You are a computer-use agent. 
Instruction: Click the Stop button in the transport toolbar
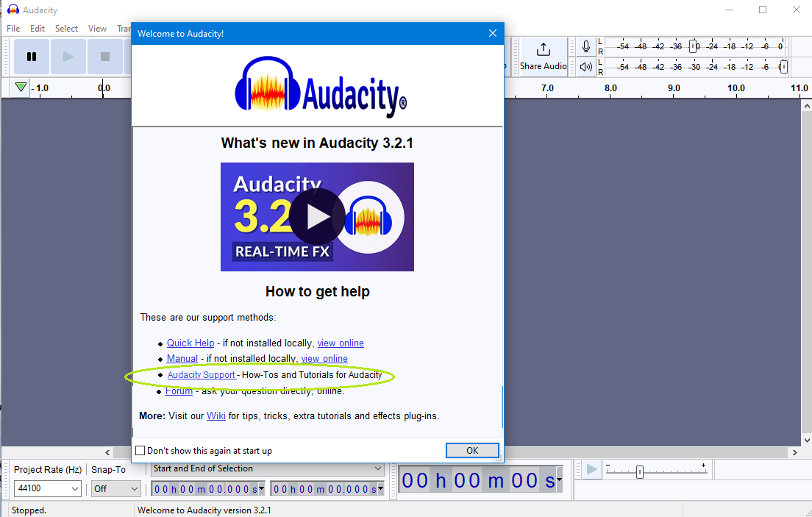pyautogui.click(x=104, y=57)
